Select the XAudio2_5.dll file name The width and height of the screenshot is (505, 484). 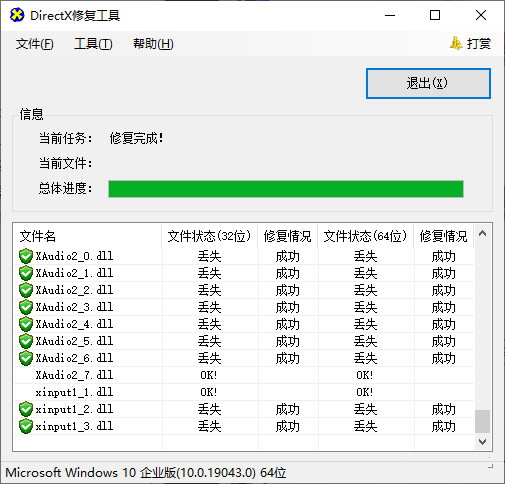click(74, 341)
